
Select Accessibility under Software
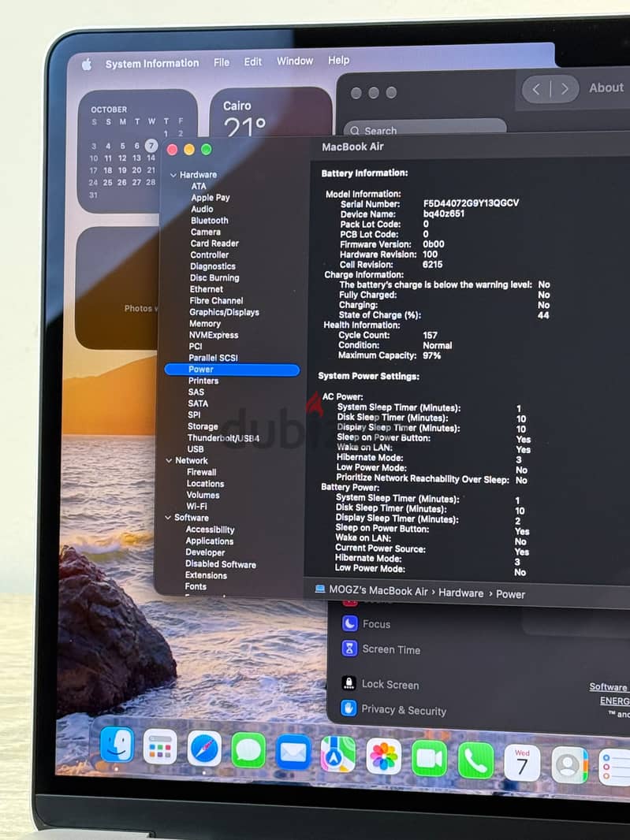click(x=210, y=530)
